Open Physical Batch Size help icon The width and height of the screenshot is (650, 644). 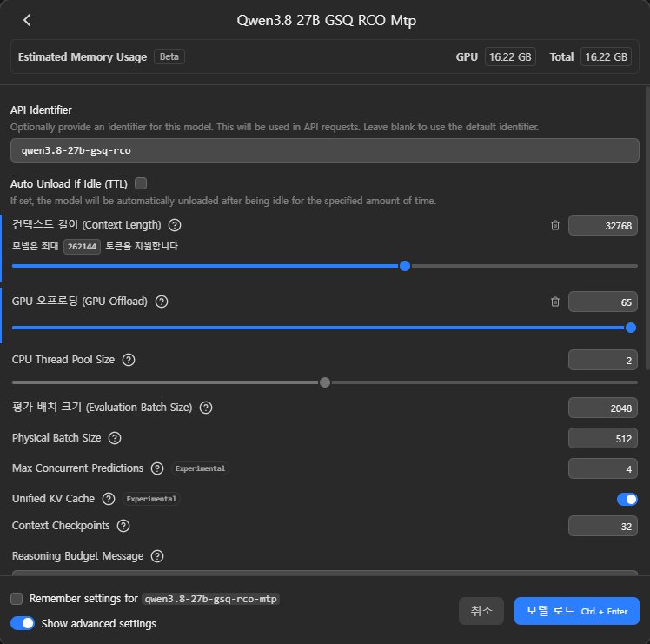click(x=115, y=438)
